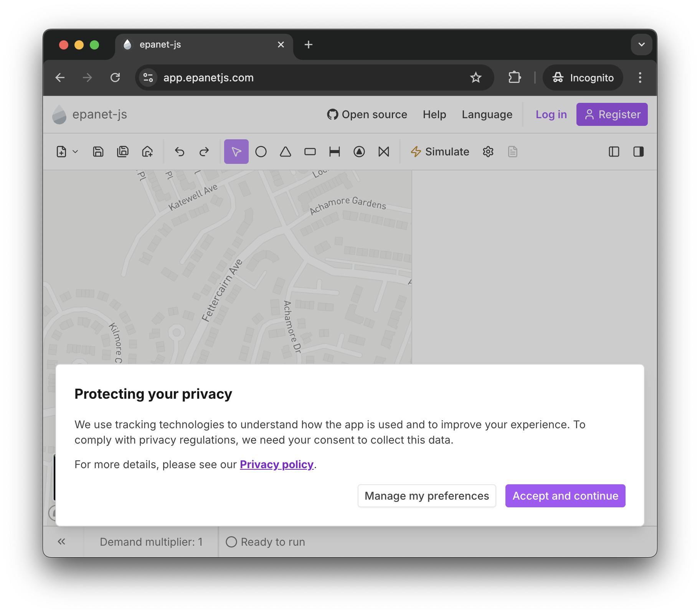Select the Pump tool
700x614 pixels.
click(x=359, y=152)
